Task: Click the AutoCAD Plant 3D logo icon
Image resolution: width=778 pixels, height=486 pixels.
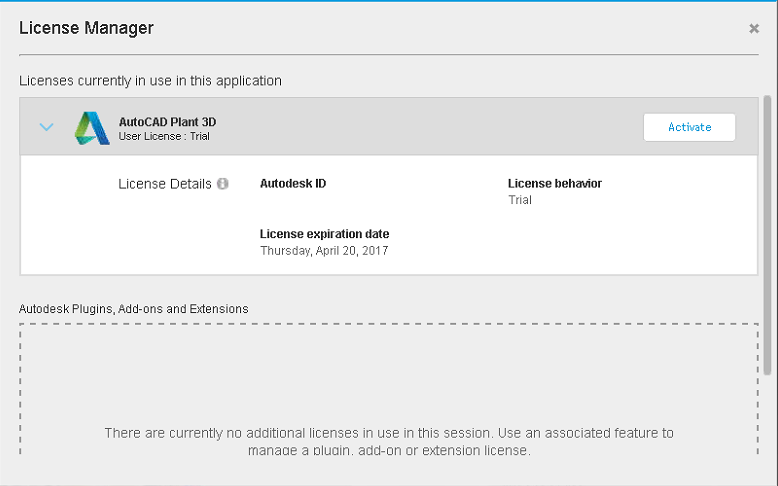Action: click(92, 128)
